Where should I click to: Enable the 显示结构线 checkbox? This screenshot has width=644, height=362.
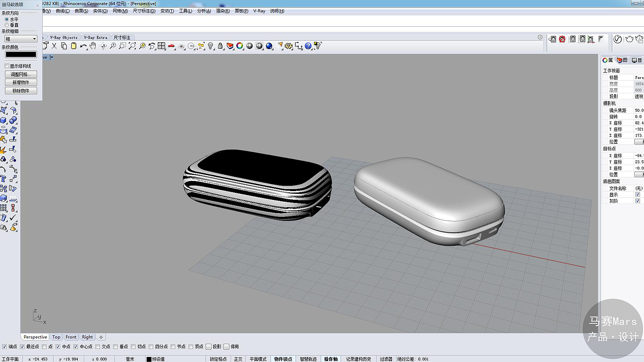click(7, 66)
